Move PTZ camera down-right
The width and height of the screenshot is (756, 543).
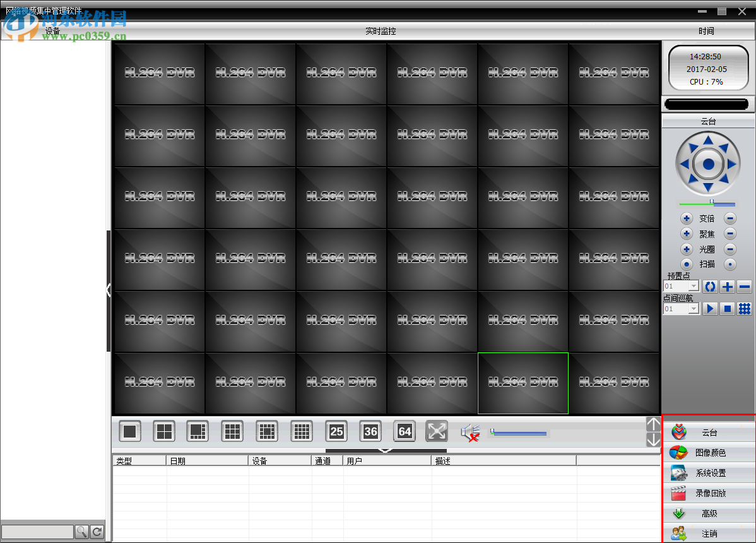tap(723, 179)
